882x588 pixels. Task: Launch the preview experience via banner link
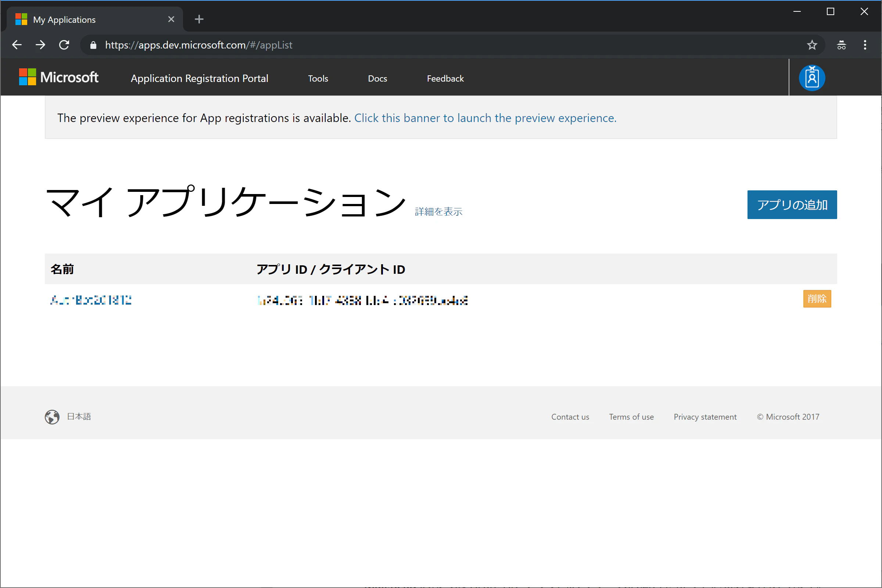click(485, 118)
